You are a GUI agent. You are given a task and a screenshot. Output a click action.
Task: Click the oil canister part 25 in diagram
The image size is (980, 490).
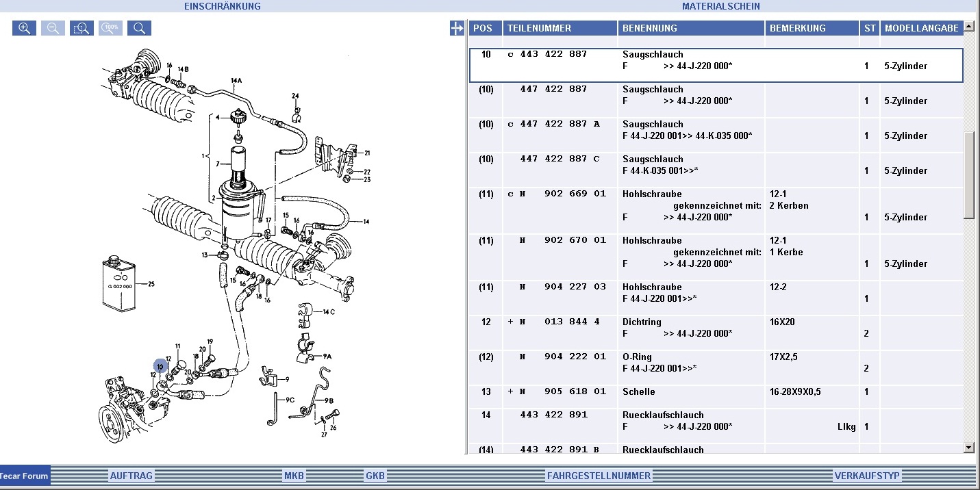coord(119,283)
